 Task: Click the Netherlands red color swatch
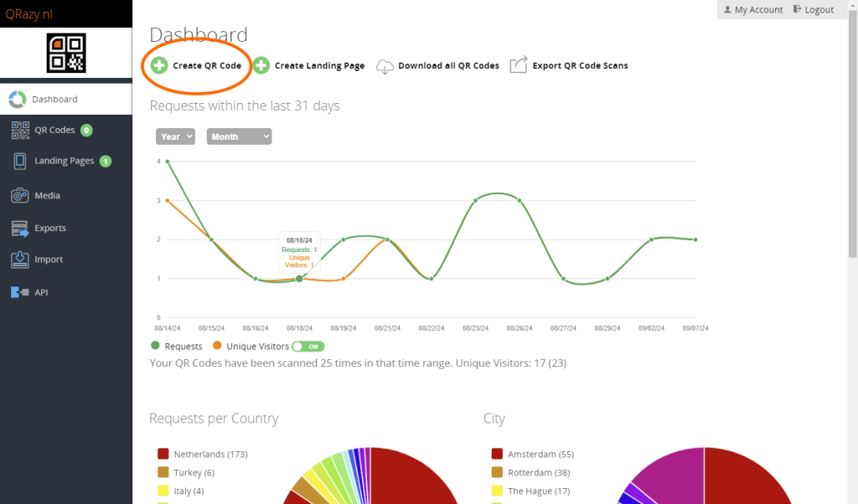(x=163, y=454)
